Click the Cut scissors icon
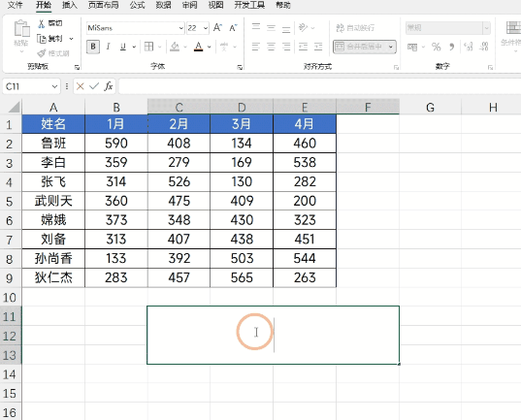This screenshot has width=521, height=420. (41, 23)
